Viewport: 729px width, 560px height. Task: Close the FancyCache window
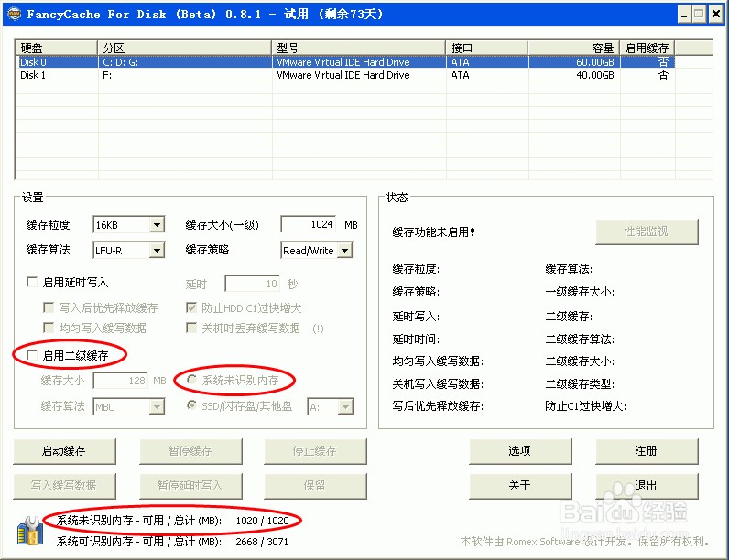[x=716, y=15]
